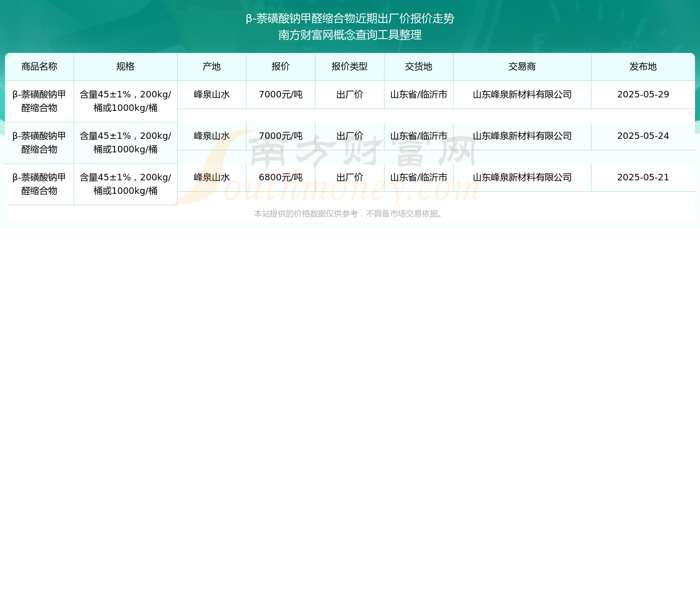Screen dimensions: 700x602
Task: Click 山东峰泉新材料有限公司 in the 2025-05-21 row
Action: [522, 177]
